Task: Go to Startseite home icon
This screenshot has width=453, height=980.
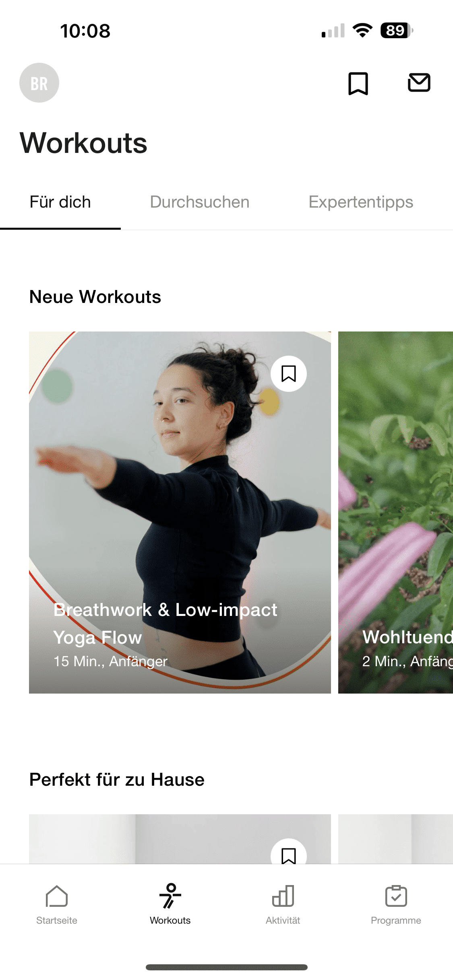Action: tap(57, 896)
